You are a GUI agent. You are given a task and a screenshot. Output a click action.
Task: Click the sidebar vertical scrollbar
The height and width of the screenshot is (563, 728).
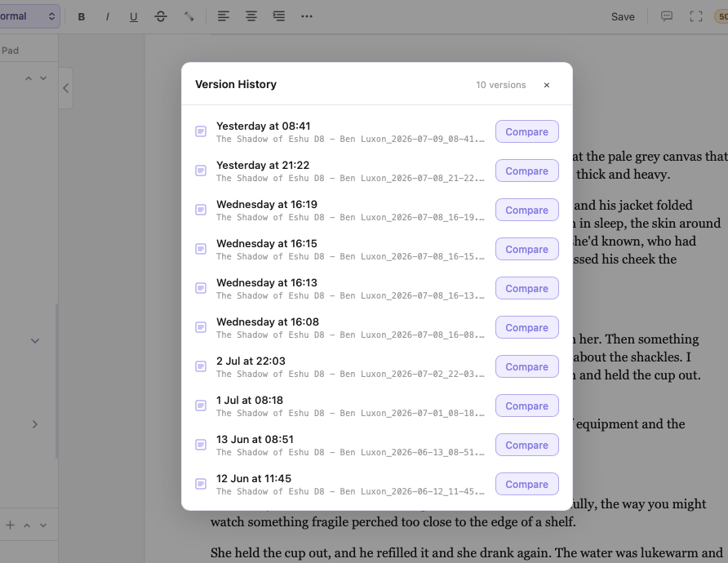56,380
